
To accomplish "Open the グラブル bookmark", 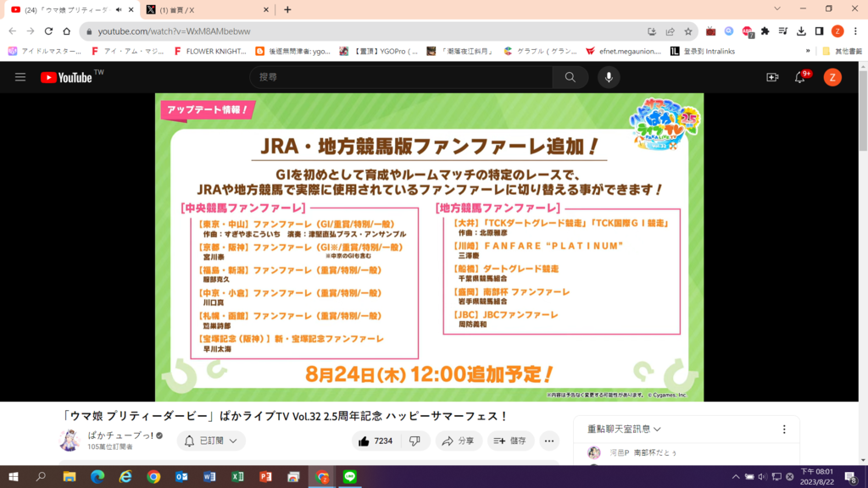I will tap(540, 52).
